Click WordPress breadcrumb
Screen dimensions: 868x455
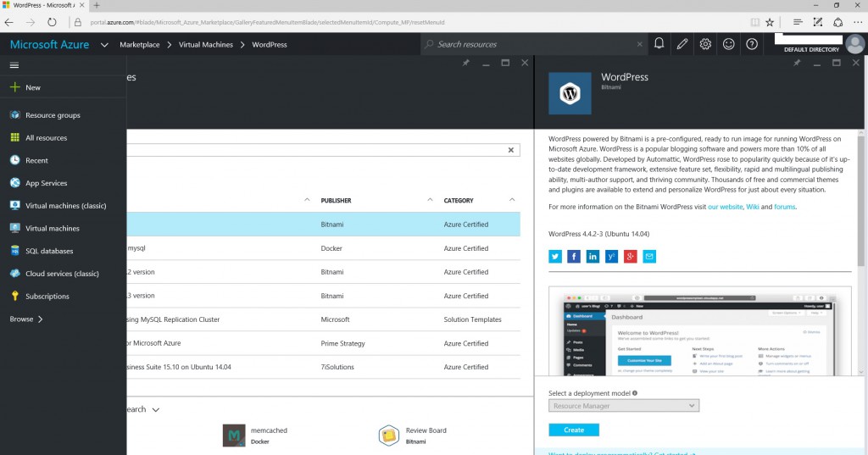[x=270, y=44]
